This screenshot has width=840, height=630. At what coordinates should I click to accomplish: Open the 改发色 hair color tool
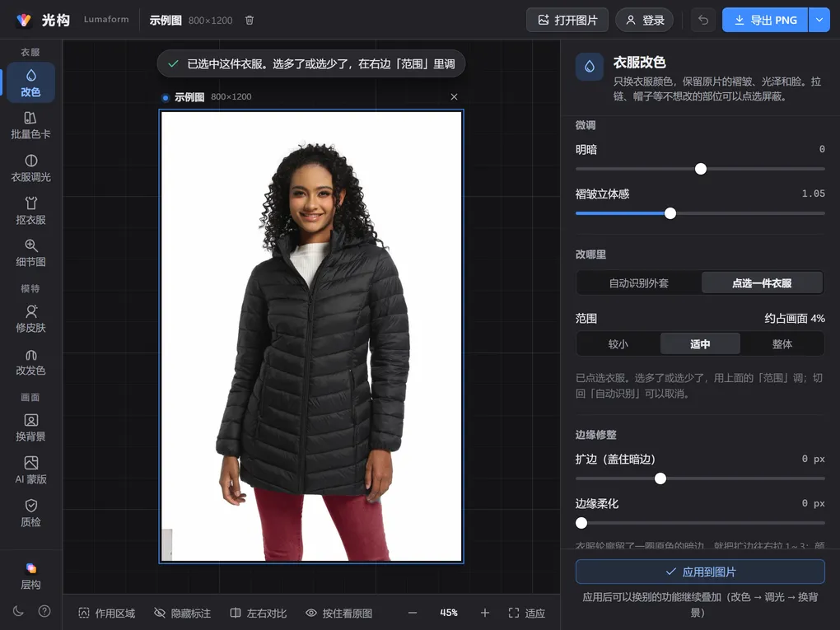tap(30, 362)
